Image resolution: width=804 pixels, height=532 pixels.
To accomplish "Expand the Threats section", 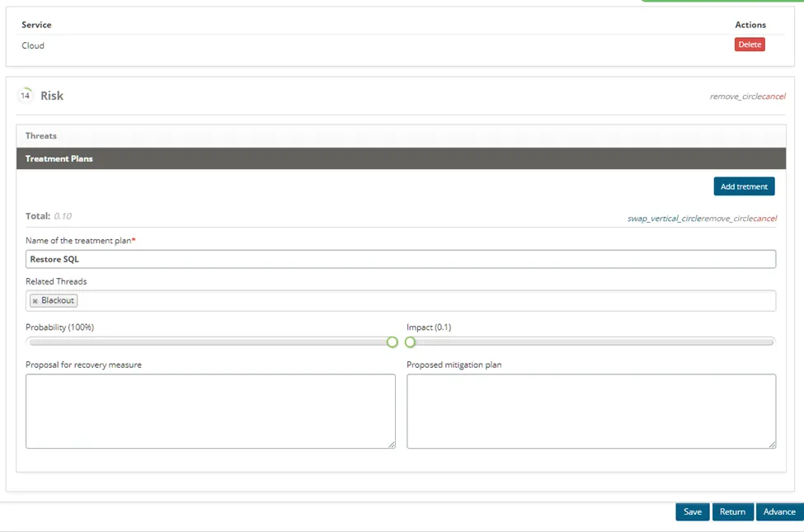I will (x=401, y=136).
